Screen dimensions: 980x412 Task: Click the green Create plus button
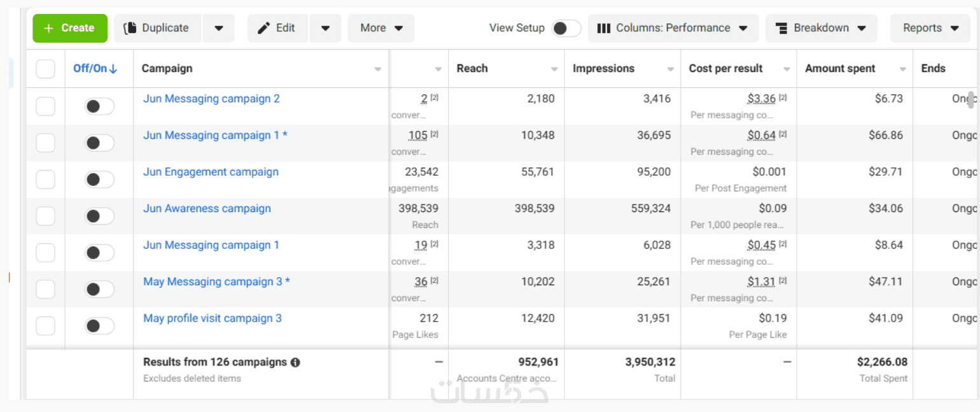tap(70, 28)
